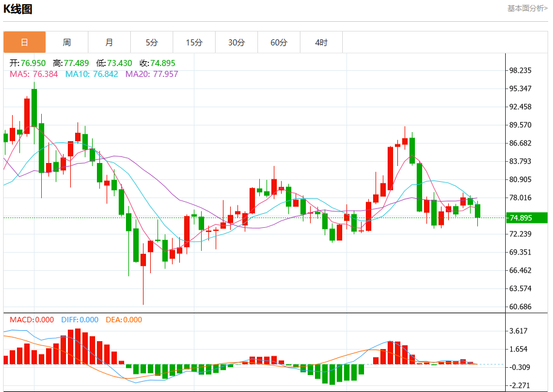Select the 日 daily chart tab
553x392 pixels.
tap(25, 42)
